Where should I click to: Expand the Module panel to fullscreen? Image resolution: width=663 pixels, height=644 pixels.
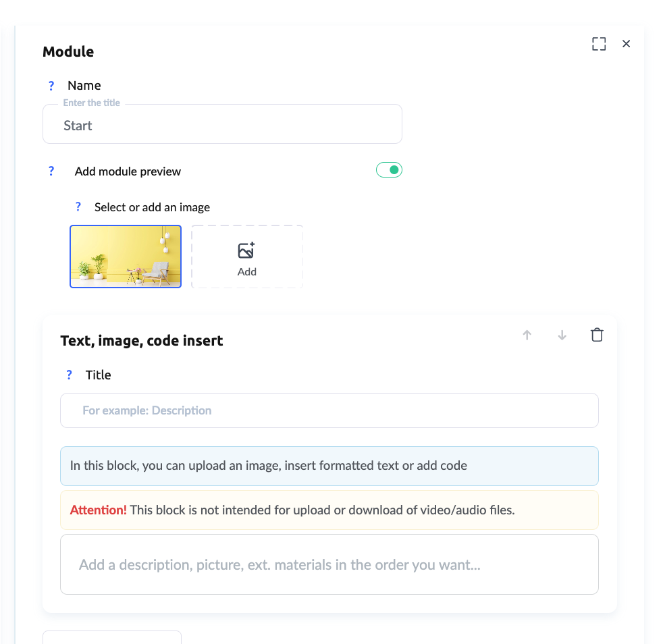(x=599, y=44)
